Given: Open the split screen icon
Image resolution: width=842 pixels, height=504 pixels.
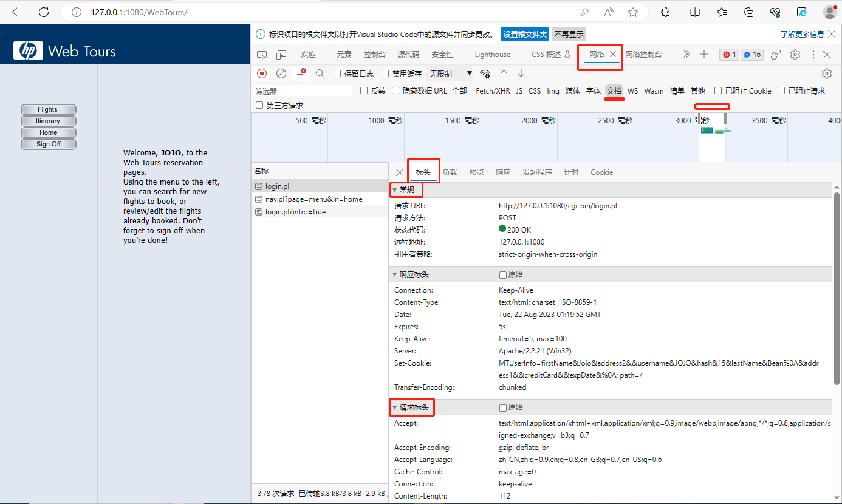Looking at the screenshot, I should click(x=695, y=12).
